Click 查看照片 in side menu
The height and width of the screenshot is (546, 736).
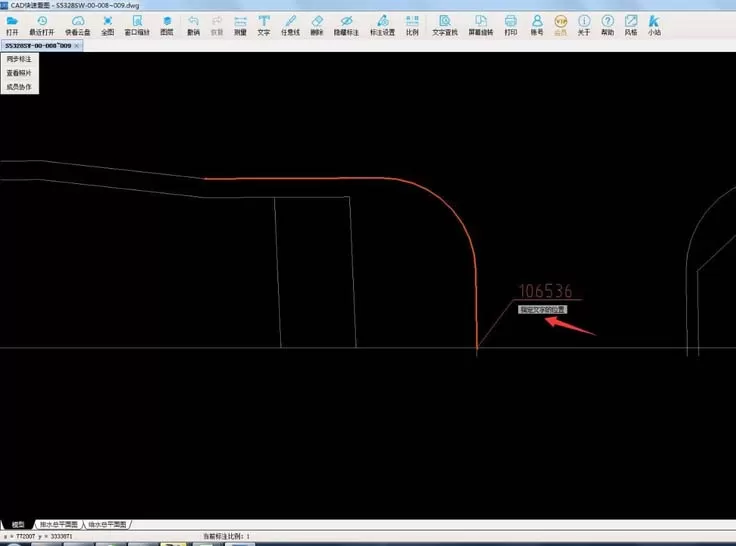[19, 73]
